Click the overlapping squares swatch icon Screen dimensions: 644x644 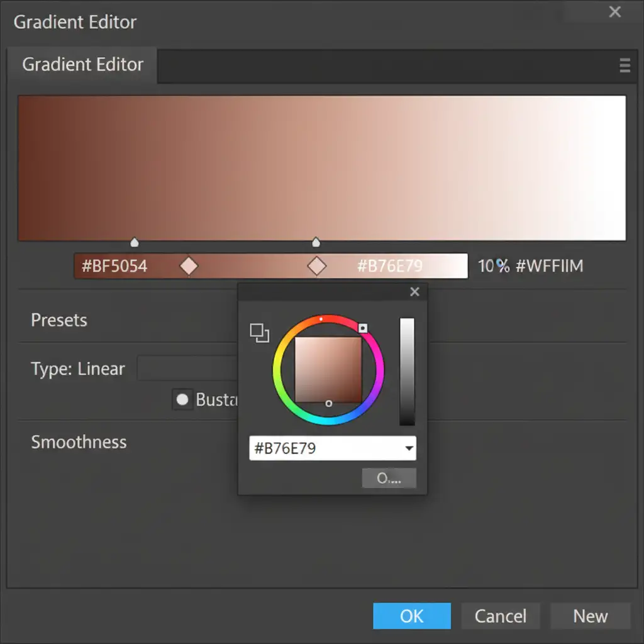click(260, 333)
